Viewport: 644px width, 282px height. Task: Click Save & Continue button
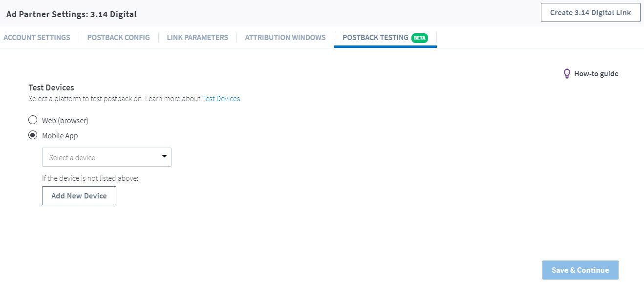580,270
